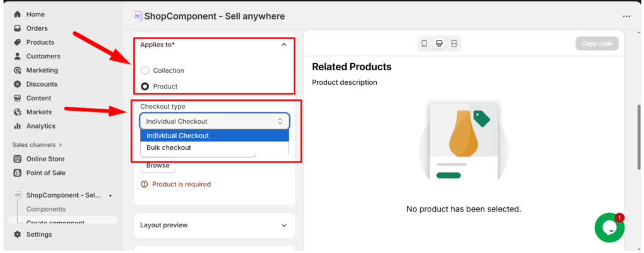
Task: Choose Individual Checkout option in list
Action: 177,136
